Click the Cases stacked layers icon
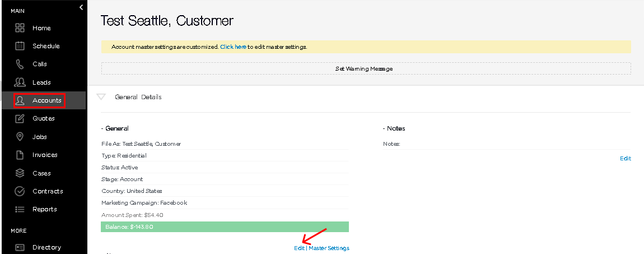This screenshot has height=254, width=644. click(20, 173)
